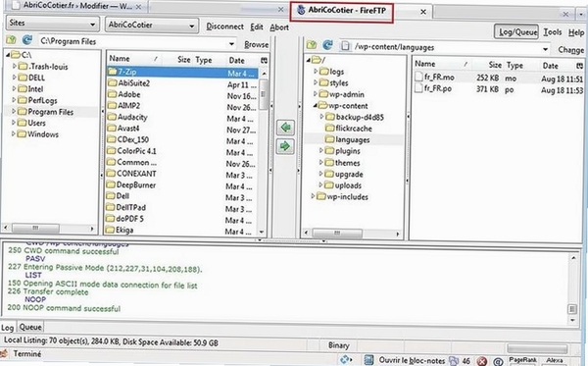
Task: Expand the uploads remote folder
Action: [320, 184]
